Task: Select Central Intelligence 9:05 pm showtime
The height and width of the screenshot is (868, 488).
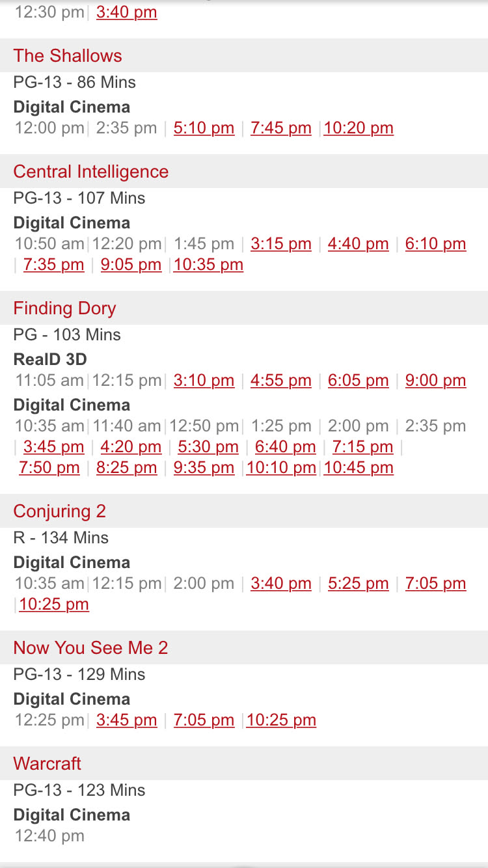Action: tap(131, 265)
